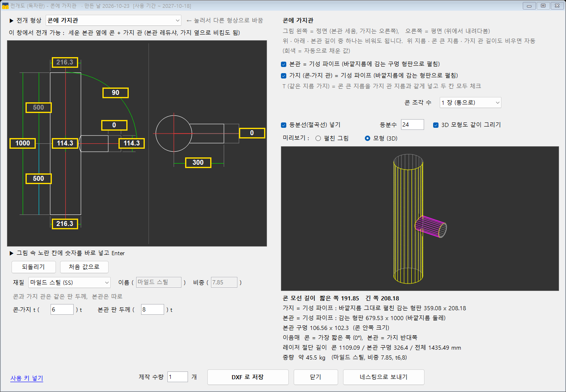Click the triangle marker before 전개 형상

tap(12, 21)
